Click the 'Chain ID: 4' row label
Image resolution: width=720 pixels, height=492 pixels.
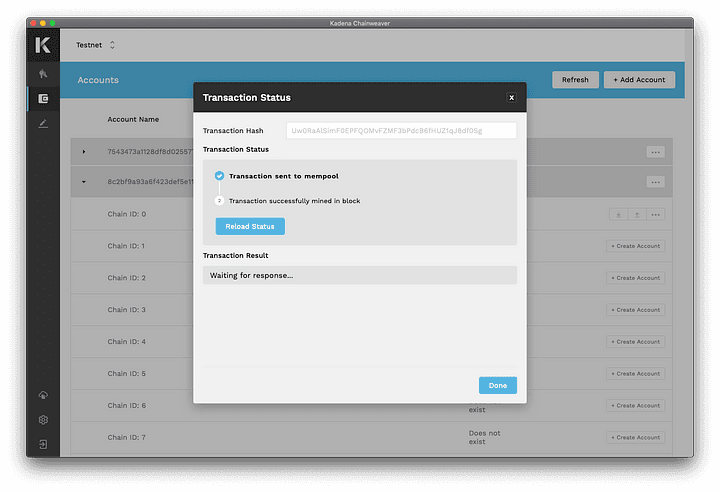click(127, 342)
